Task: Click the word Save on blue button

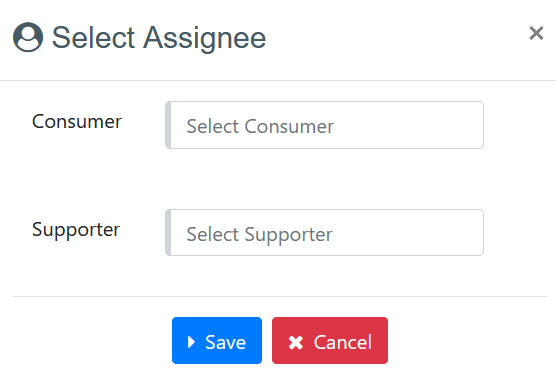Action: pyautogui.click(x=226, y=342)
